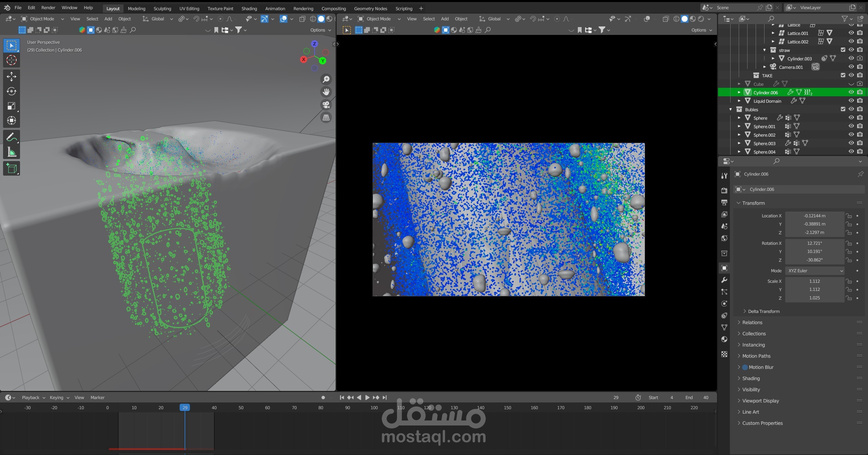Viewport: 868px width, 455px height.
Task: Open the Modifiers wrench properties tab
Action: [724, 280]
